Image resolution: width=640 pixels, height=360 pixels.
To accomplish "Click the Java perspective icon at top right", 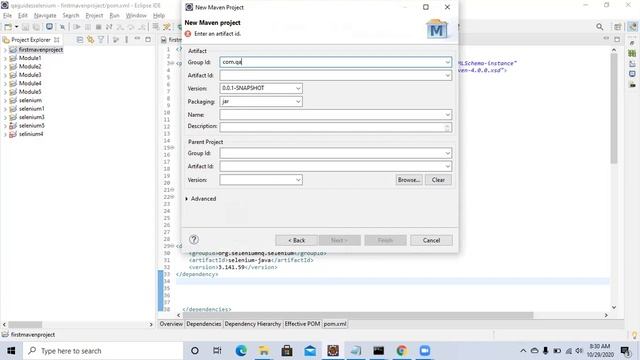I will pos(632,27).
